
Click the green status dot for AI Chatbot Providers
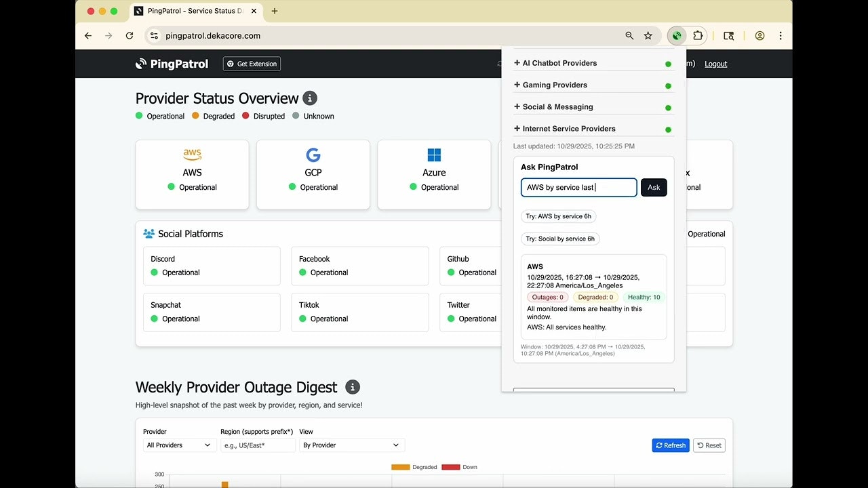(668, 64)
